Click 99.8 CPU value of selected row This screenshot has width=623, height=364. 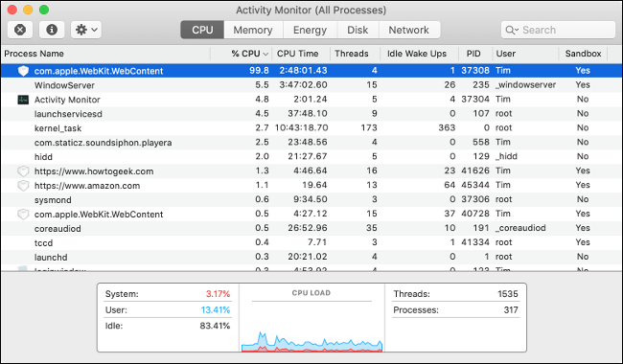(x=259, y=71)
